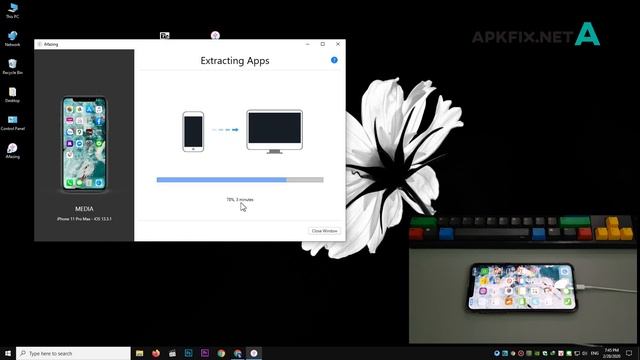Open the Premiere Pro taskbar icon

pyautogui.click(x=205, y=353)
